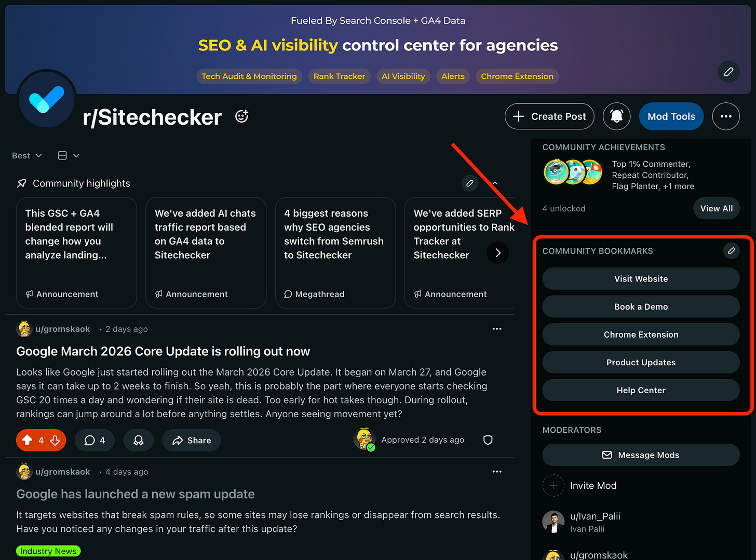Advance the highlights carousel with the right arrow

coord(497,253)
